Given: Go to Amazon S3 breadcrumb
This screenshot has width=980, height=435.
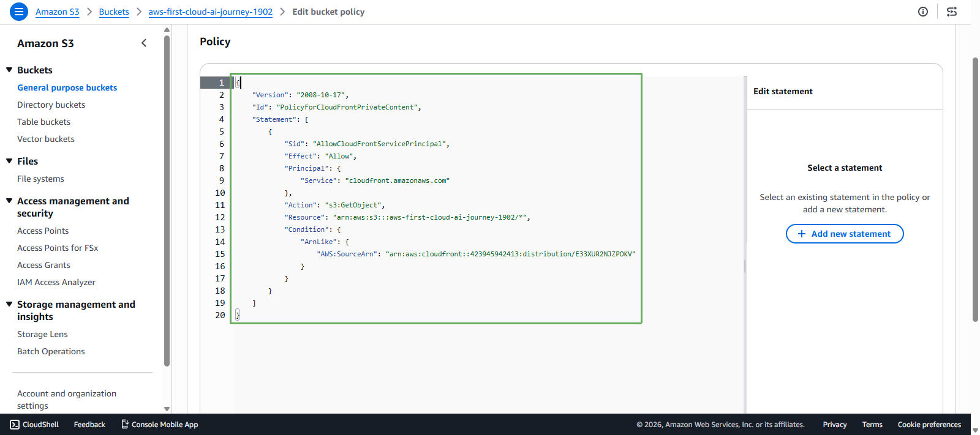Looking at the screenshot, I should point(58,12).
